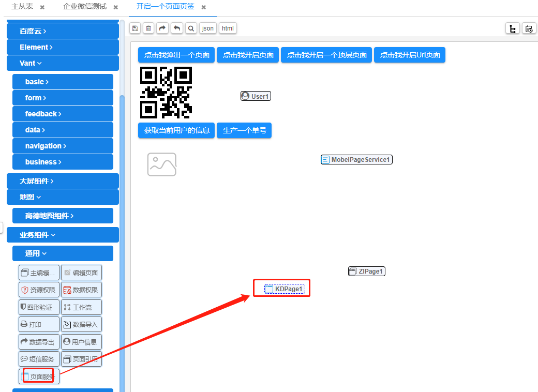This screenshot has height=392, width=538.
Task: Click the trash delete icon
Action: tap(149, 28)
